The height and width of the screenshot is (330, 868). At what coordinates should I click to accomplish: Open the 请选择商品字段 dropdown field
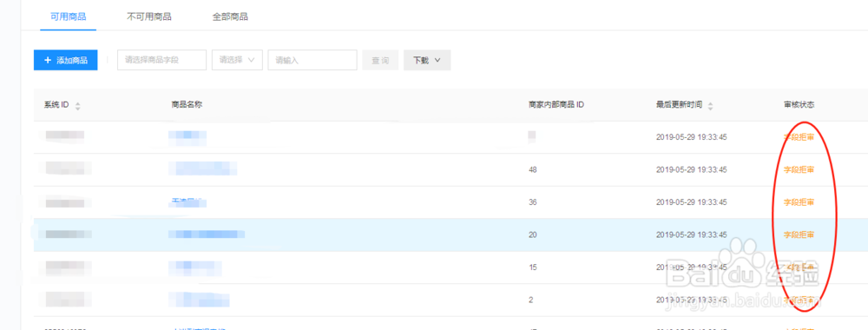point(161,60)
